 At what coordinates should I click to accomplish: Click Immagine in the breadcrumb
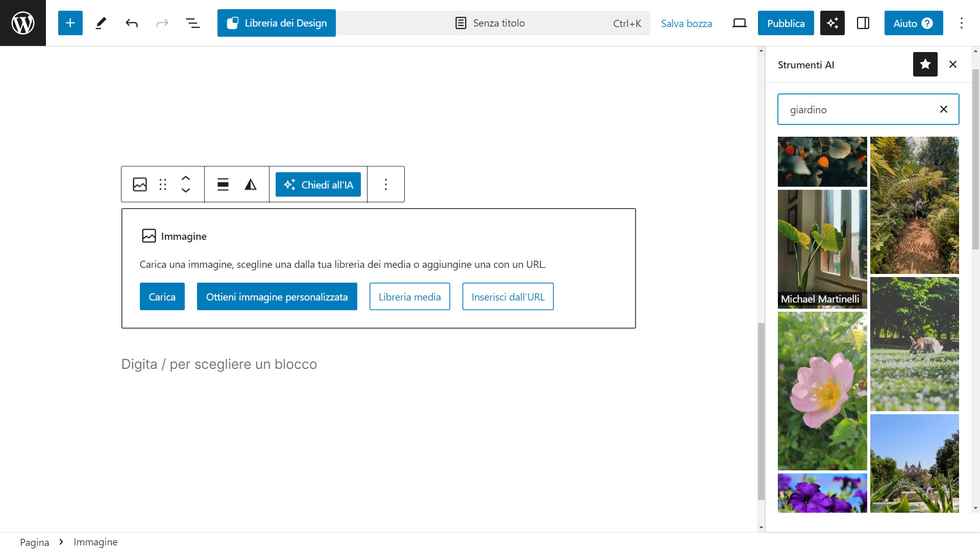pyautogui.click(x=95, y=542)
